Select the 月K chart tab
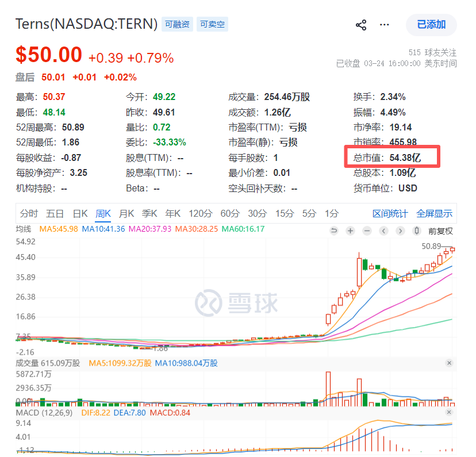This screenshot has width=476, height=457. 126,213
